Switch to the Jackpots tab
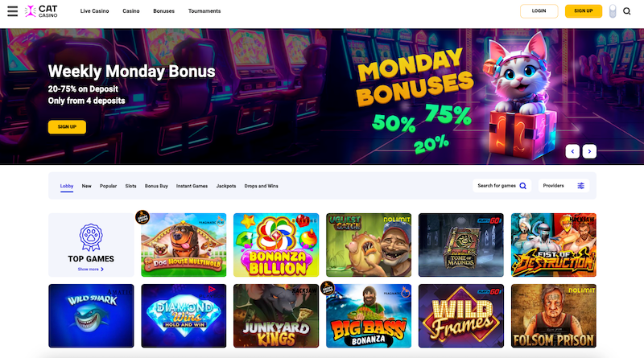This screenshot has height=358, width=644. pos(226,186)
